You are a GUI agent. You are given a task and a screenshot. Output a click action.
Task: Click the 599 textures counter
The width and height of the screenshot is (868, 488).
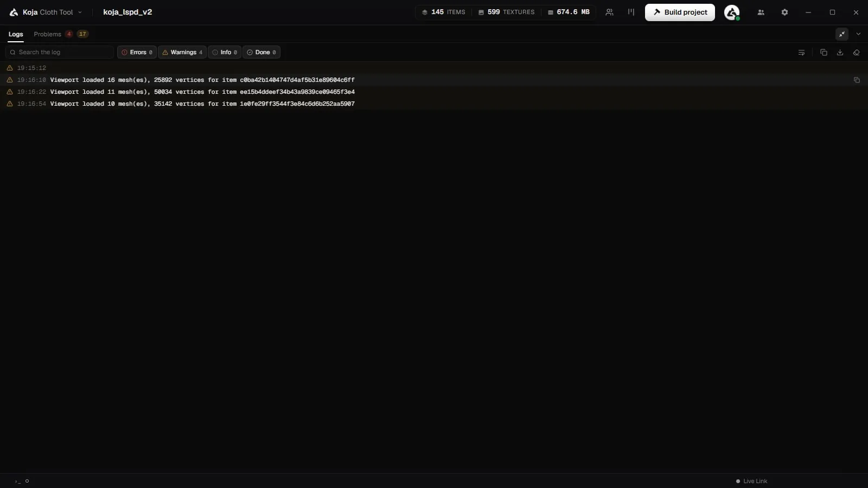(506, 12)
